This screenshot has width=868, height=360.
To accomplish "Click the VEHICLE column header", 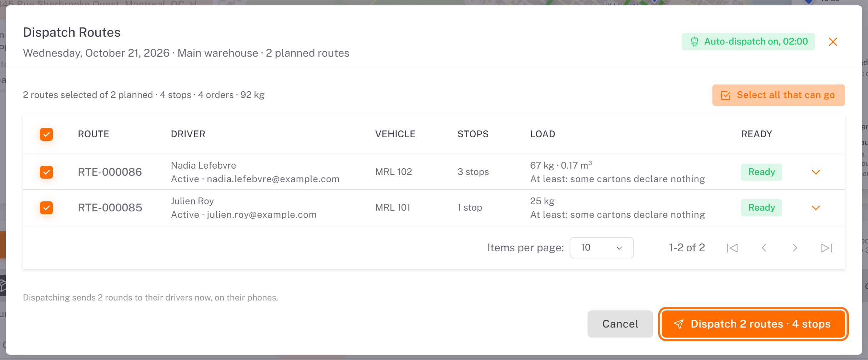I will (x=395, y=134).
